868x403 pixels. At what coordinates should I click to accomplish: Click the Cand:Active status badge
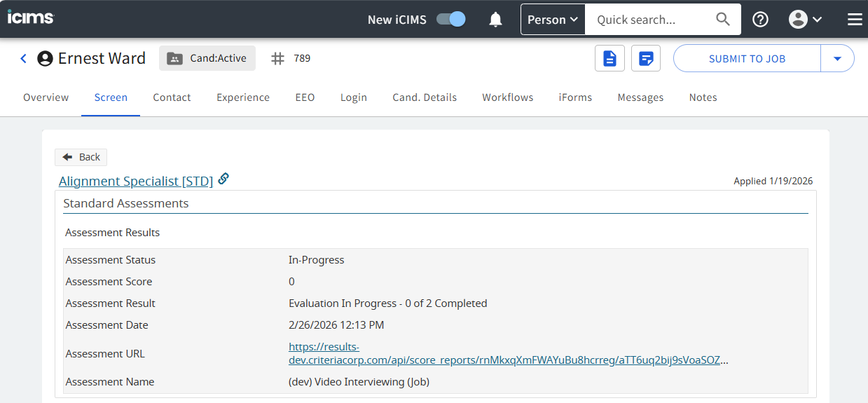point(207,58)
